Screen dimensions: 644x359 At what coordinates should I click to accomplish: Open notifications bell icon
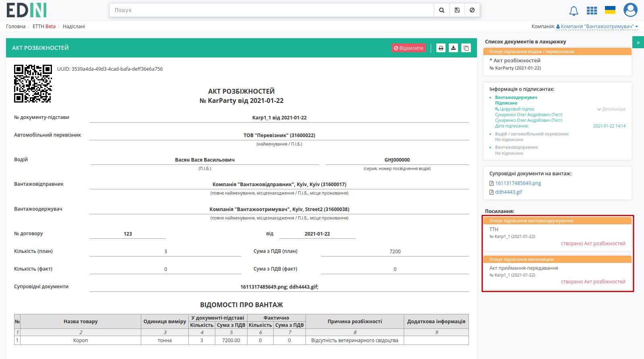[x=574, y=11]
